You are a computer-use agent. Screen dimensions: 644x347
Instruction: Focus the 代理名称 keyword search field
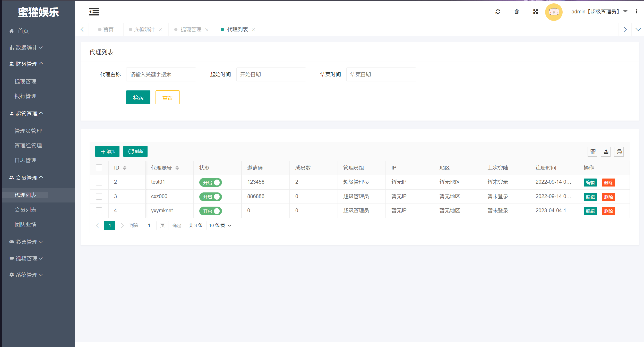coord(161,74)
